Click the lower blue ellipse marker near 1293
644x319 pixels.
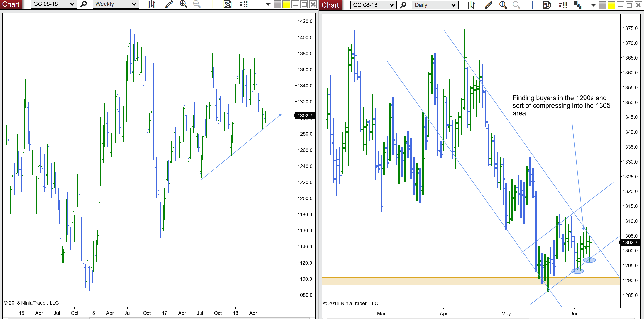pos(577,271)
